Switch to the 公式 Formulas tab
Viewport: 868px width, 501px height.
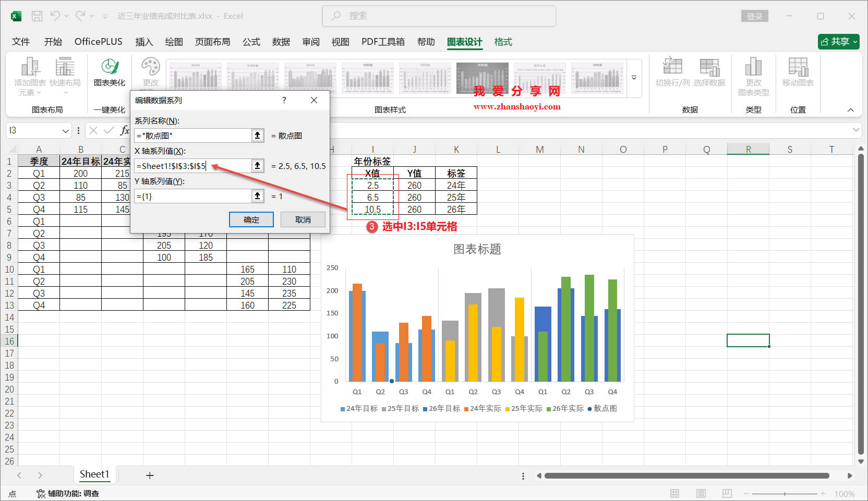pyautogui.click(x=251, y=42)
